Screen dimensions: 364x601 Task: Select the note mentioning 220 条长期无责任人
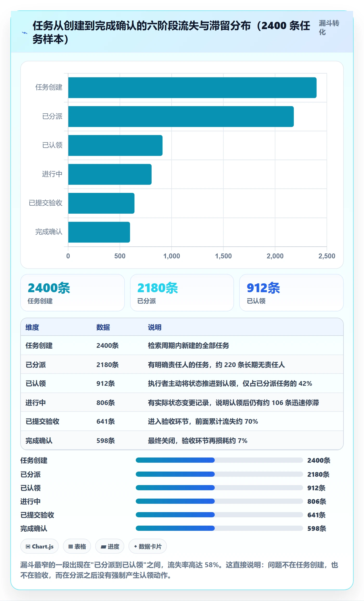click(x=216, y=365)
